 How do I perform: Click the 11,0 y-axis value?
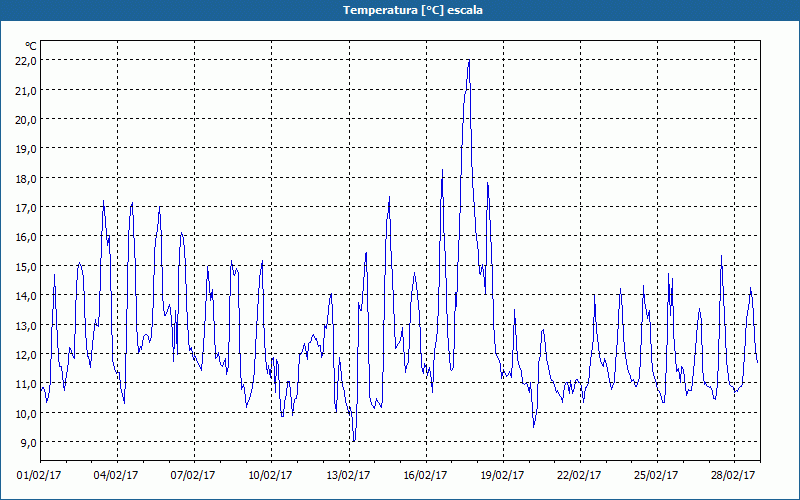tap(26, 384)
